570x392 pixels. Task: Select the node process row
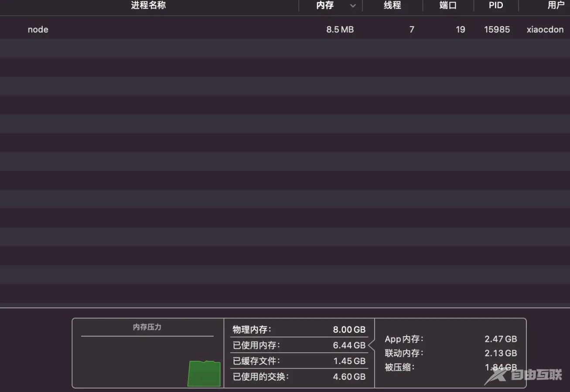[x=285, y=30]
